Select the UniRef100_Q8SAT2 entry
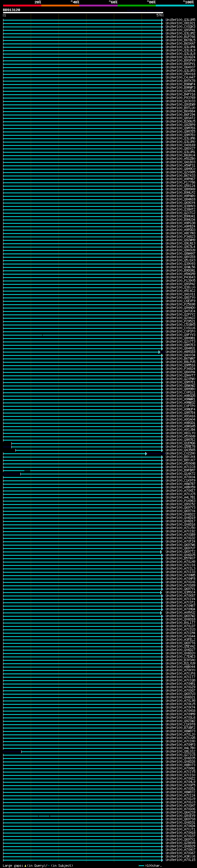Image resolution: width=197 pixels, height=868 pixels. [180, 118]
